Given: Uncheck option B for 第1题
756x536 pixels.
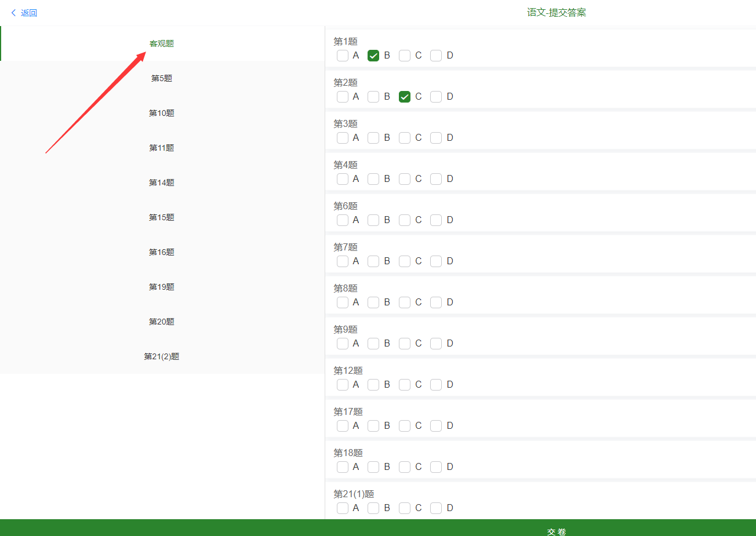Looking at the screenshot, I should [373, 56].
